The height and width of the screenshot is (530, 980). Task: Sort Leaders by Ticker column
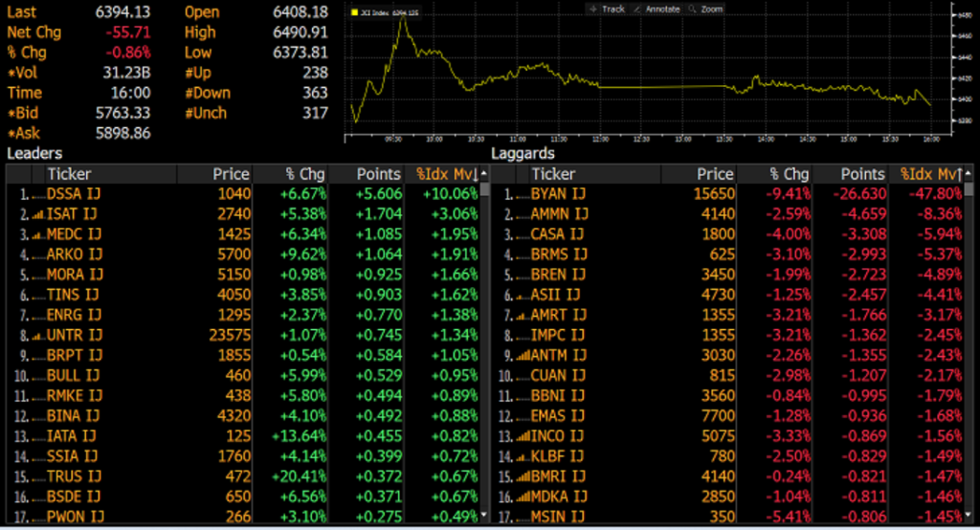[x=69, y=174]
